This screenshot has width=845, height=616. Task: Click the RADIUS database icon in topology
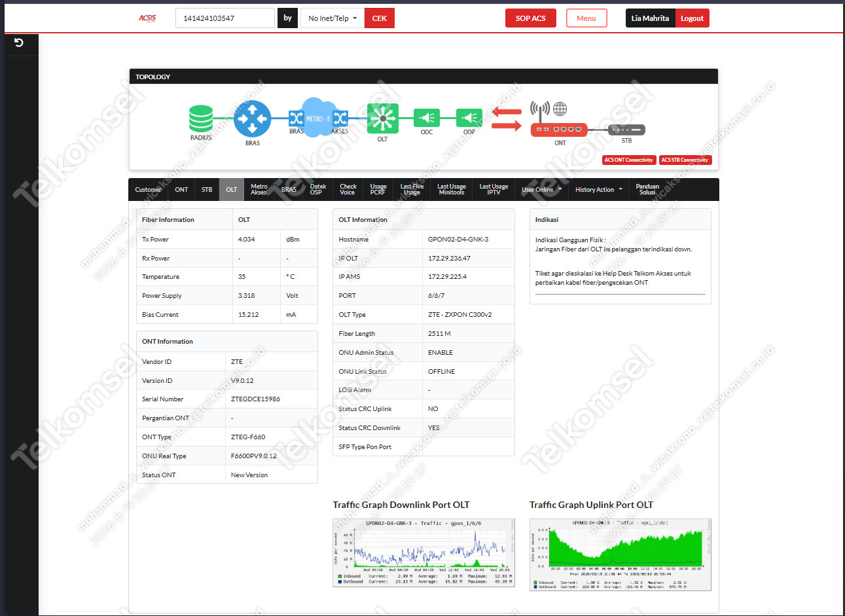point(201,119)
